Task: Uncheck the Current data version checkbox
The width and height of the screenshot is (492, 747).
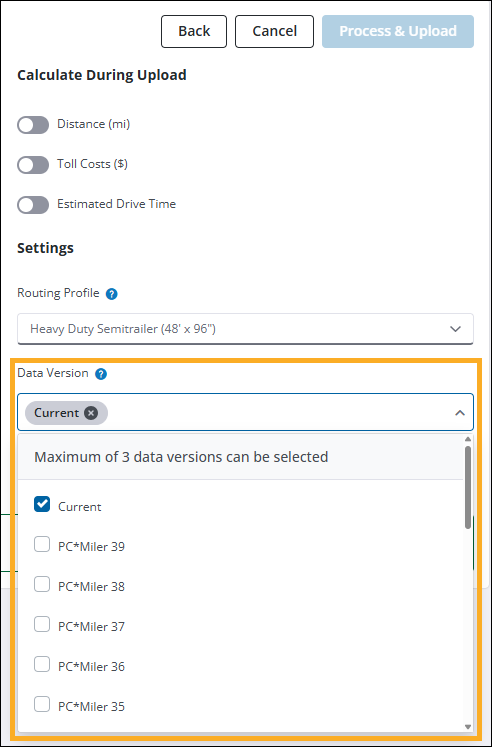Action: click(42, 505)
